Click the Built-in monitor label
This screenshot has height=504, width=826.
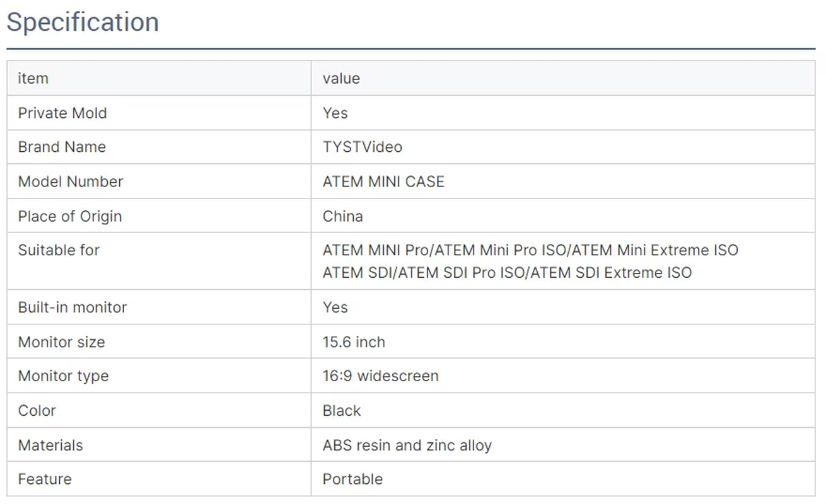pyautogui.click(x=73, y=307)
